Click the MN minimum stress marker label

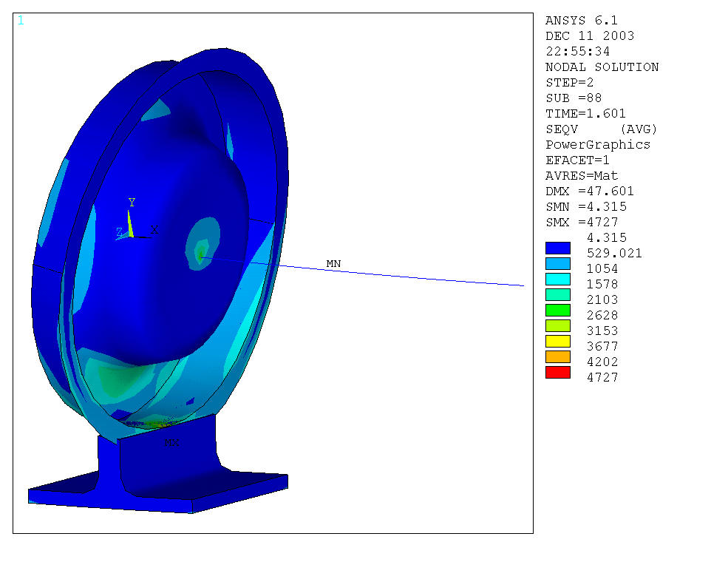[333, 264]
